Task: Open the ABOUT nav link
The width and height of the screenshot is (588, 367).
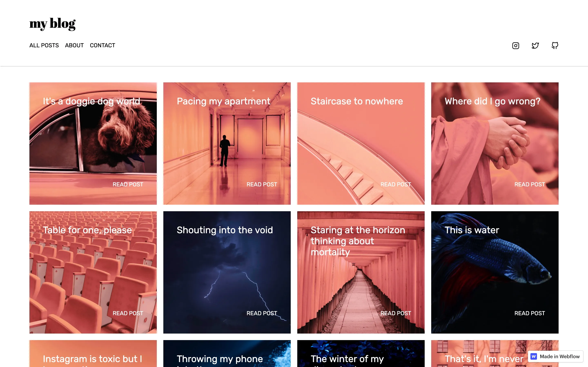Action: [74, 45]
